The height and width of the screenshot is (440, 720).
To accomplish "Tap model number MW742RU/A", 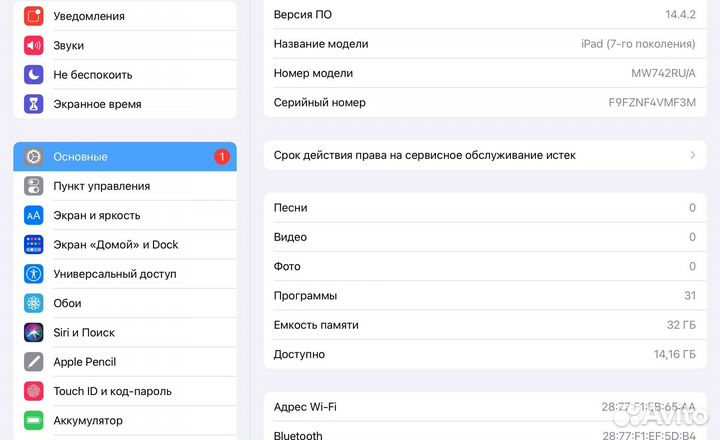I will (664, 73).
